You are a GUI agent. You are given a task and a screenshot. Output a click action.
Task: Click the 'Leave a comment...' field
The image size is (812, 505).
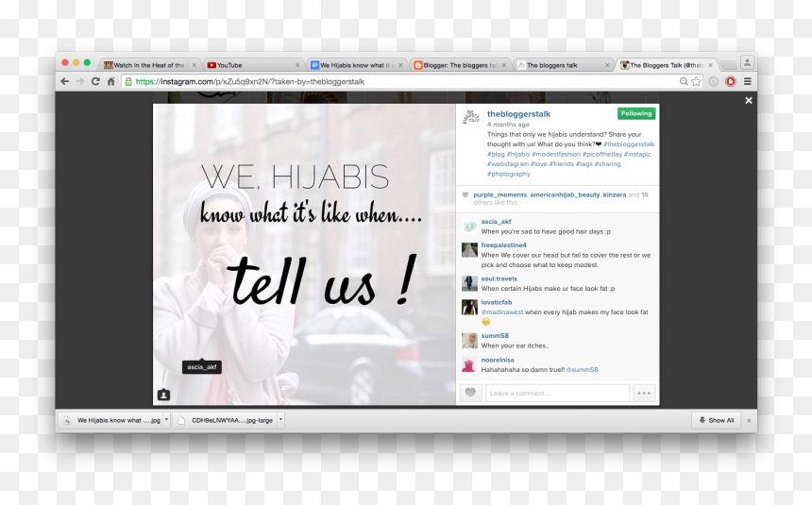(557, 393)
